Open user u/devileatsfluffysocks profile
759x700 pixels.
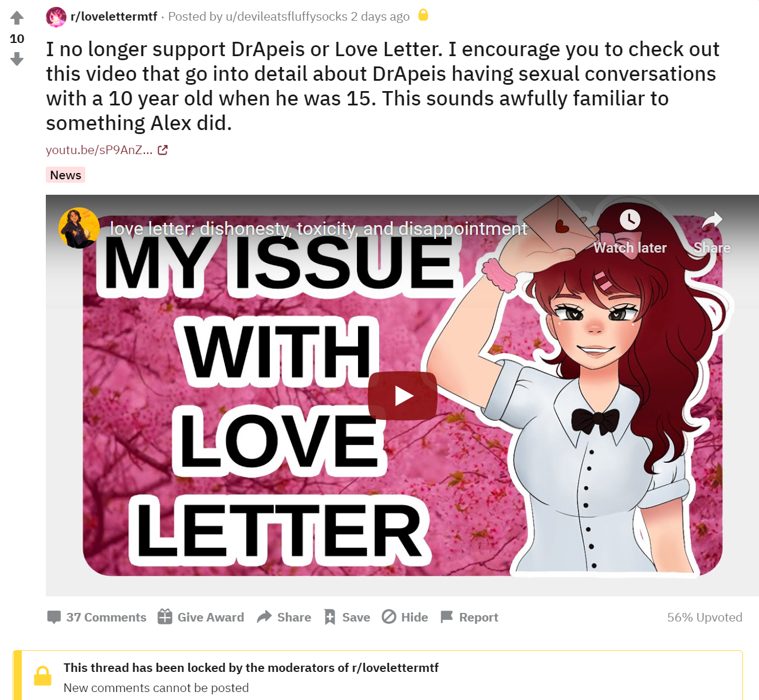coord(286,17)
